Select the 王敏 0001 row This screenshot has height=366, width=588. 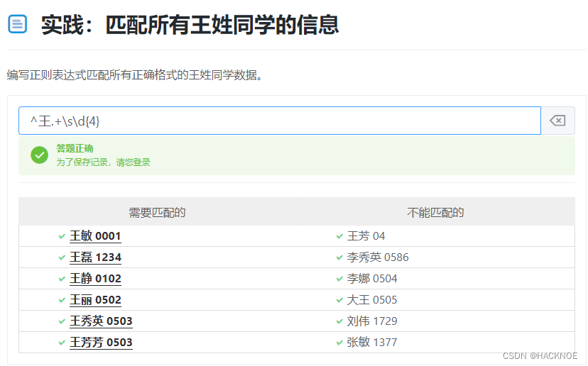pos(95,236)
